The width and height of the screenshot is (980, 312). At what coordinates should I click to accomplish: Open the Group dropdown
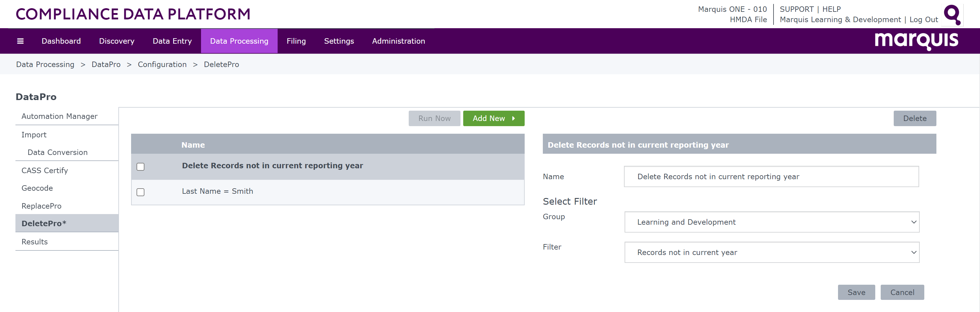click(x=772, y=222)
